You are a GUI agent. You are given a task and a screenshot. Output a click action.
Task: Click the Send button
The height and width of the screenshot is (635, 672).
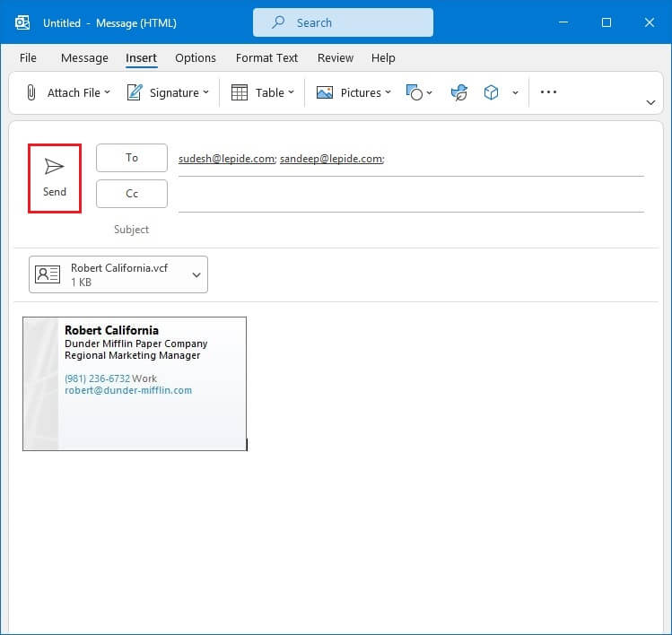coord(55,178)
